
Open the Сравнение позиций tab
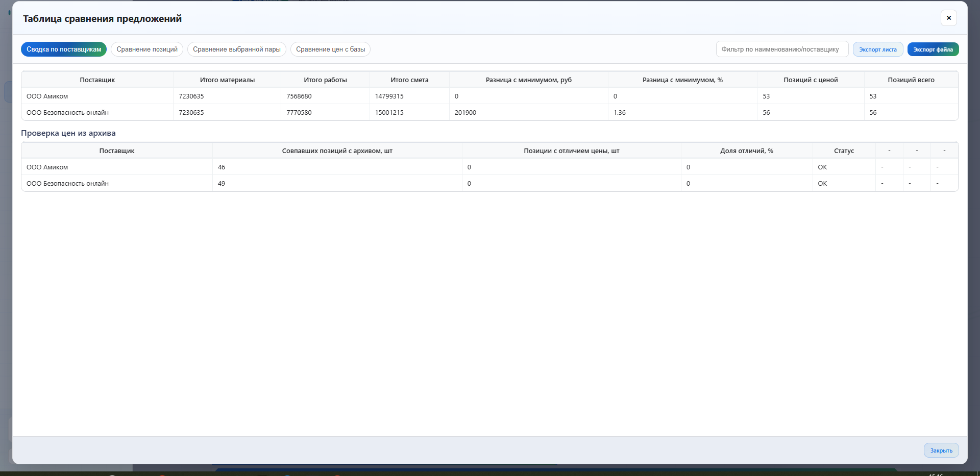click(x=147, y=49)
